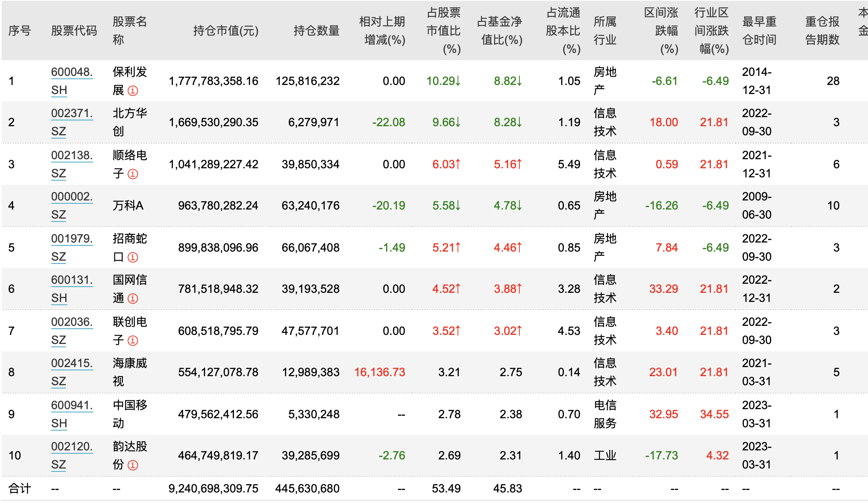
Task: Click the 相对上期增减(%) column header
Action: pos(382,31)
